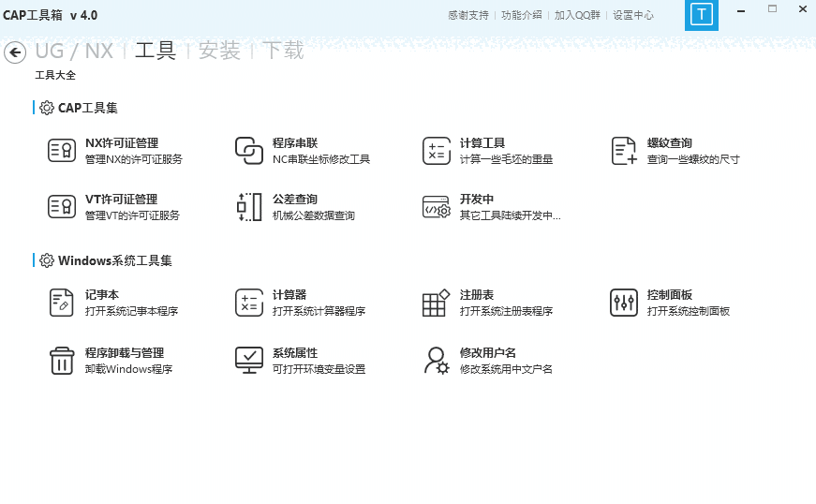Click the 系统属性 title text
The height and width of the screenshot is (504, 816).
pos(295,352)
